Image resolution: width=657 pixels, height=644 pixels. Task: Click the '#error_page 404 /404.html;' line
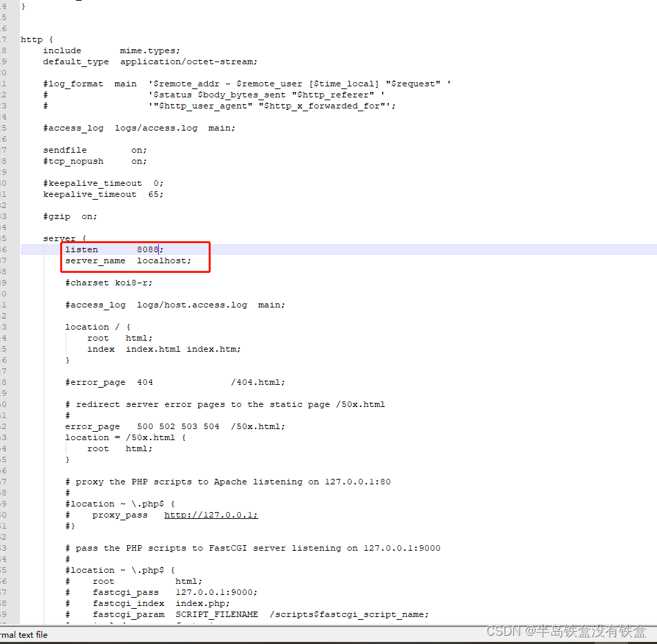175,382
